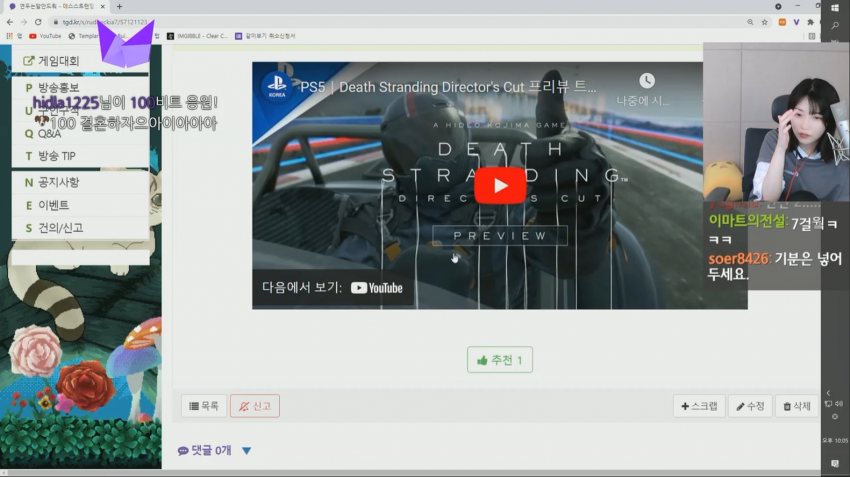
Task: Click the 삭제 delete button
Action: click(x=797, y=406)
